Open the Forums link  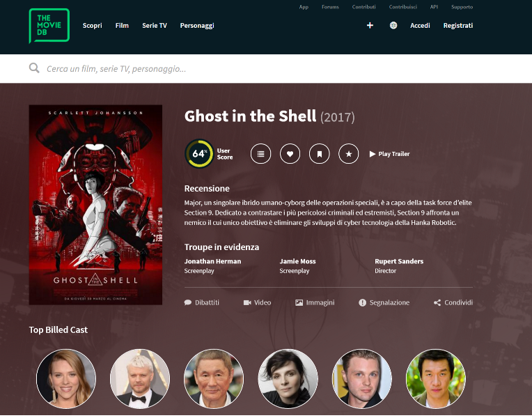[x=330, y=7]
